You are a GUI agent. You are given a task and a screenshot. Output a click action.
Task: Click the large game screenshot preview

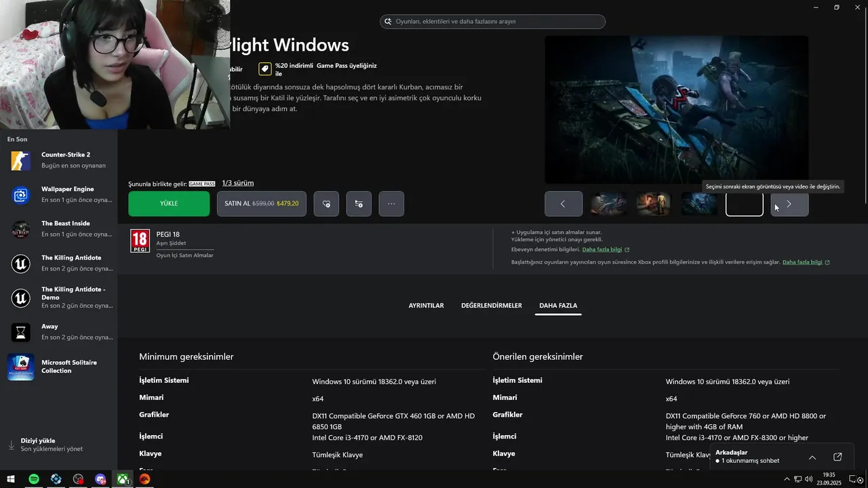677,109
